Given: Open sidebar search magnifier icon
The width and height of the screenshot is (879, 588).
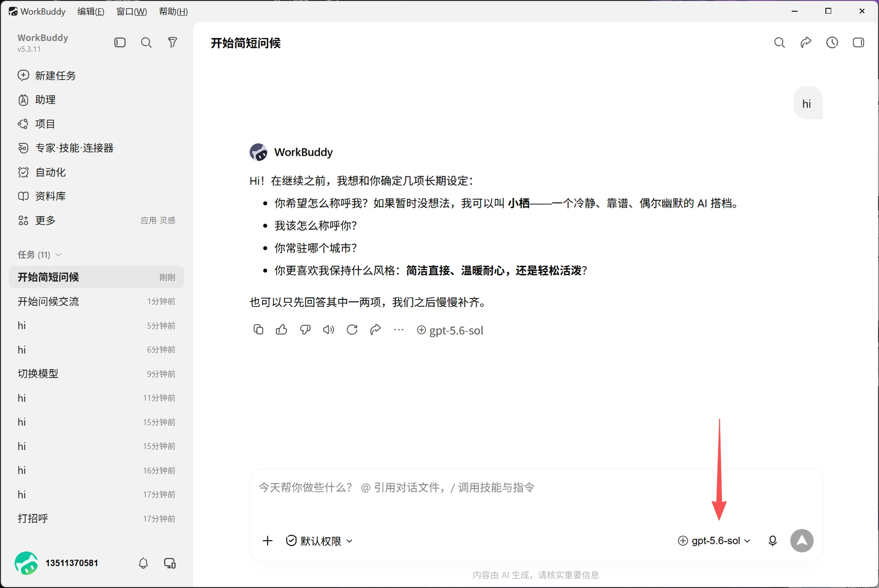Looking at the screenshot, I should click(x=146, y=42).
